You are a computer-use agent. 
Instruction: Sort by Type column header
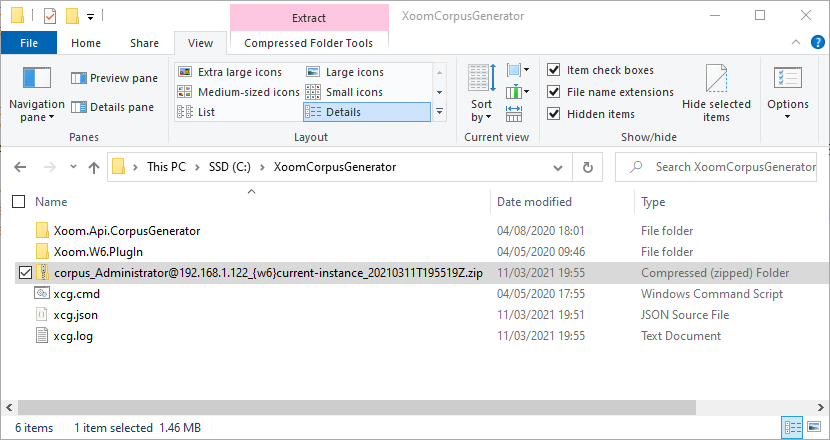(653, 202)
